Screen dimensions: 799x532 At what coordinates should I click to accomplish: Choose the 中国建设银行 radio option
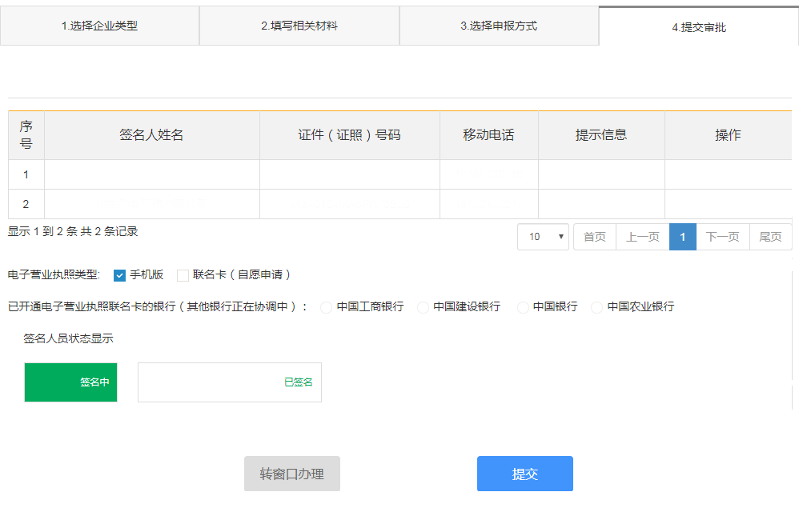[423, 307]
